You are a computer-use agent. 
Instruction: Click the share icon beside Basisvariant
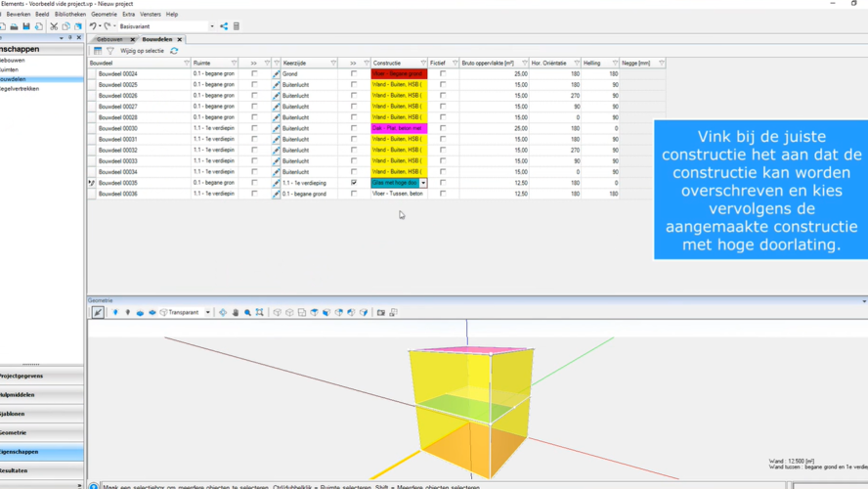coord(224,26)
